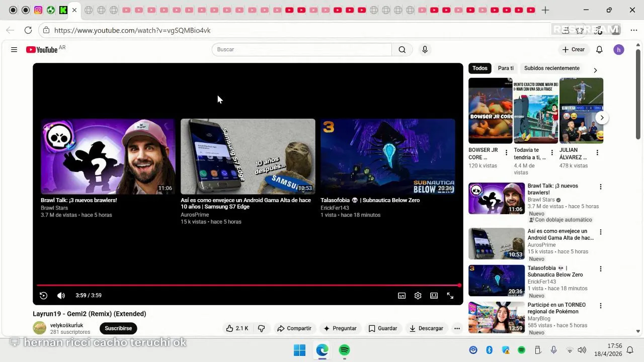
Task: Switch to the Instagram pinned tab
Action: (x=38, y=10)
